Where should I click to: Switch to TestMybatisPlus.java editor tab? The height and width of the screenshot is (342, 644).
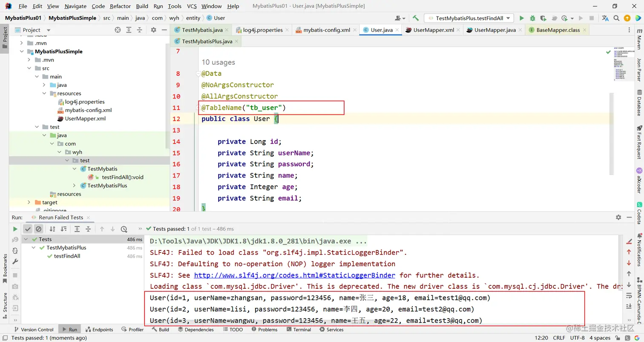click(x=206, y=41)
